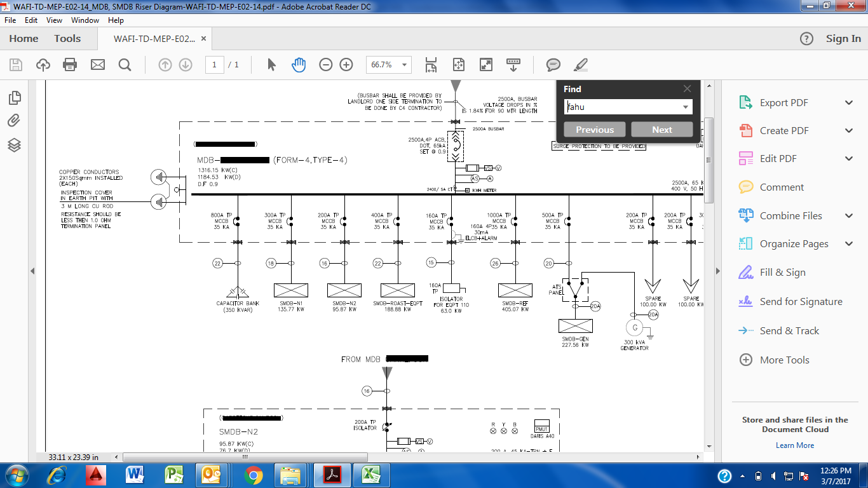868x488 pixels.
Task: Select the Hand pan tool
Action: (299, 65)
